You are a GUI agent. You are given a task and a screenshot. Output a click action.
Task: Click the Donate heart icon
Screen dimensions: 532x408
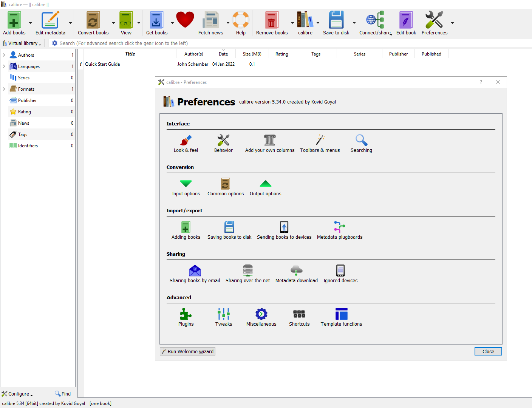click(185, 20)
